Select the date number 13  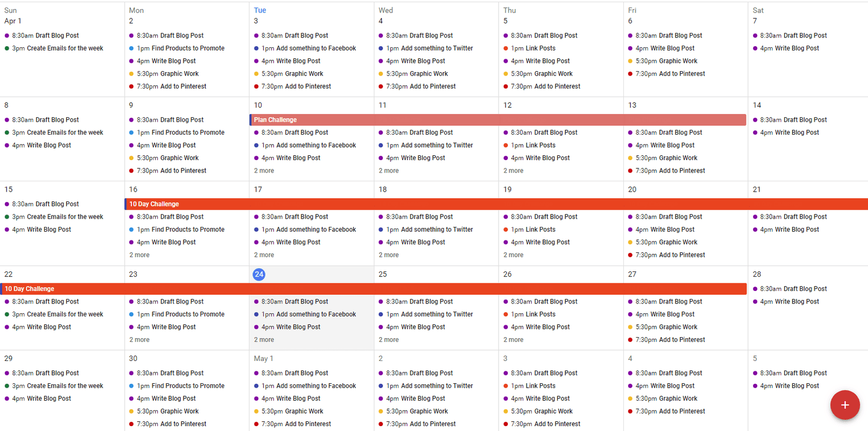coord(632,105)
